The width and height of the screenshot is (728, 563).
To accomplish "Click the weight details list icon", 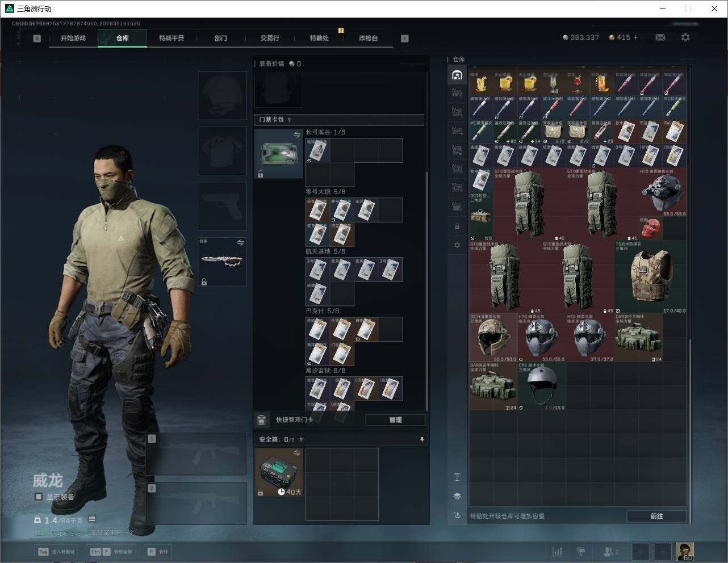I will [92, 519].
